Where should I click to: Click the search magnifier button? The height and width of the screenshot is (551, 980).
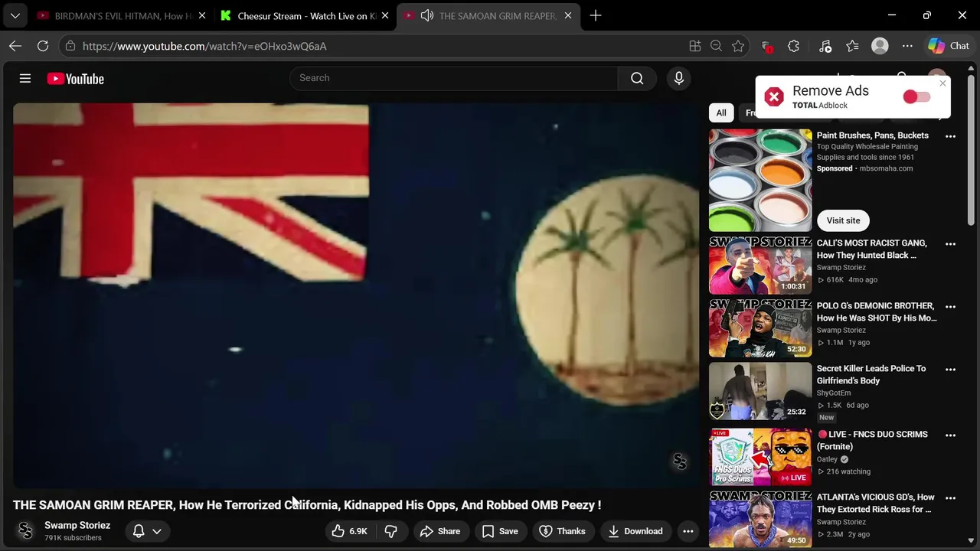click(637, 78)
